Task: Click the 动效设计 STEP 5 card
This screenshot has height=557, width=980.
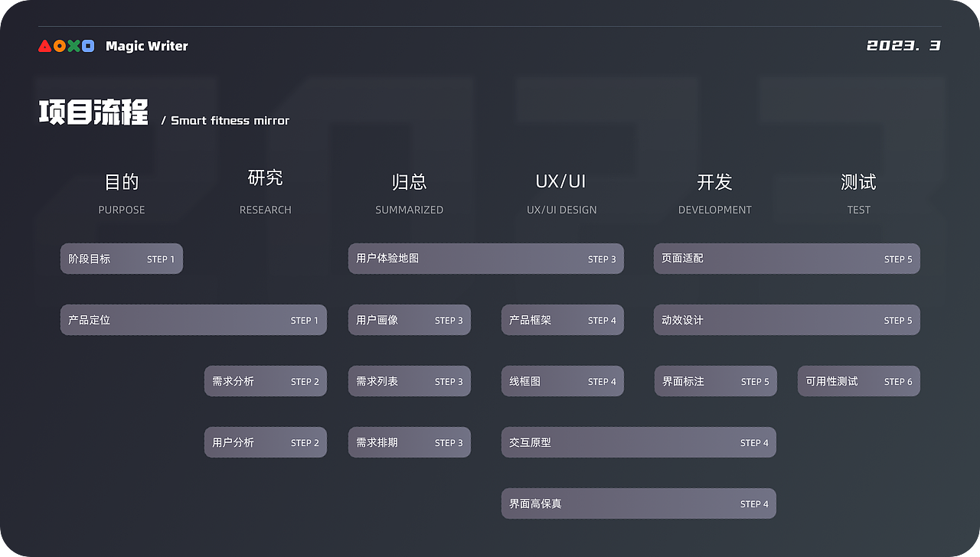Action: [x=786, y=320]
